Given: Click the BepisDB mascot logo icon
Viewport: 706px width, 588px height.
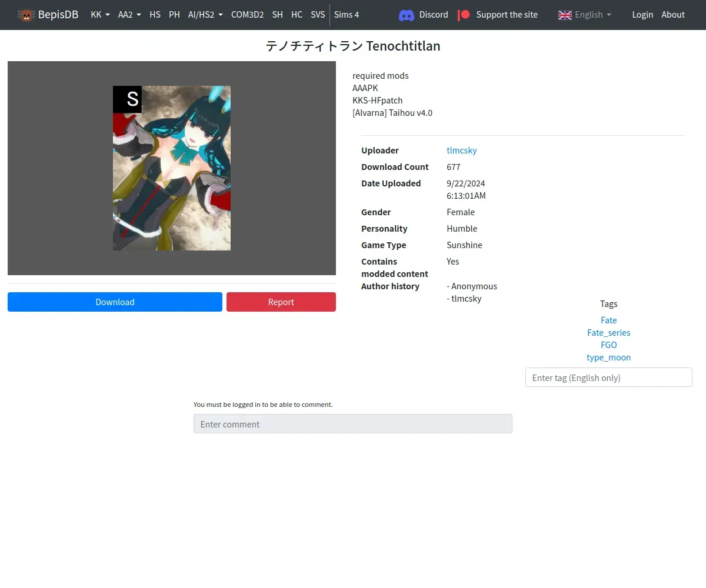Looking at the screenshot, I should click(26, 15).
